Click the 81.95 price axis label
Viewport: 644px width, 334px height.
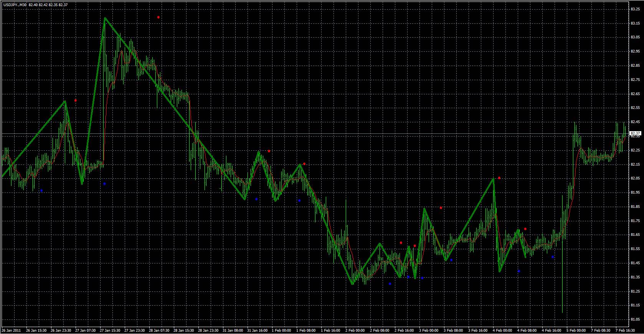635,193
